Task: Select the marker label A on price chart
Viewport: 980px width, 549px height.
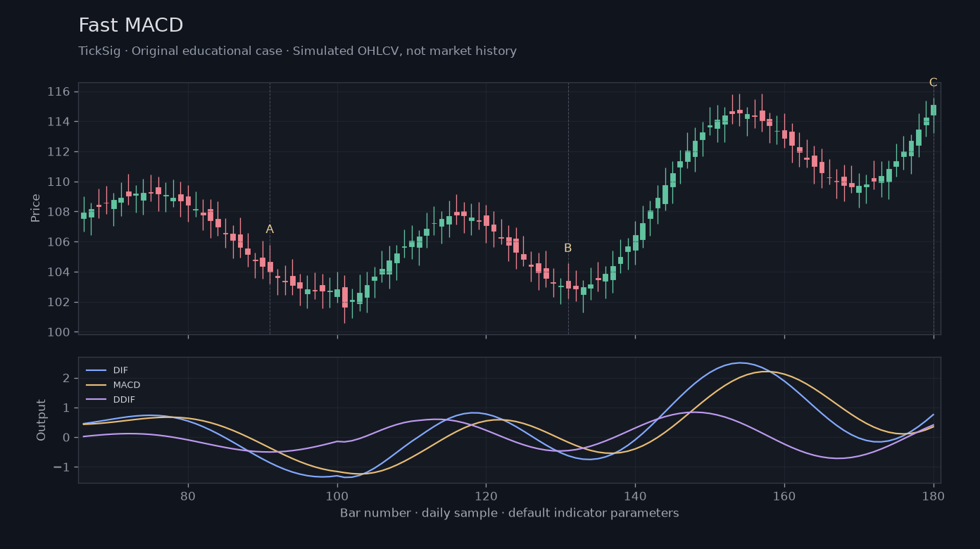Action: pos(270,229)
